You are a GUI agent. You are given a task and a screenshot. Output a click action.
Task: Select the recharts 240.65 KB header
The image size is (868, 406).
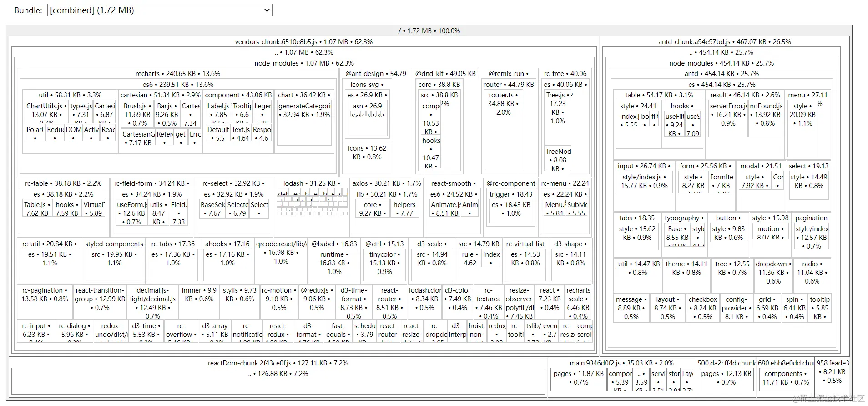click(x=177, y=73)
